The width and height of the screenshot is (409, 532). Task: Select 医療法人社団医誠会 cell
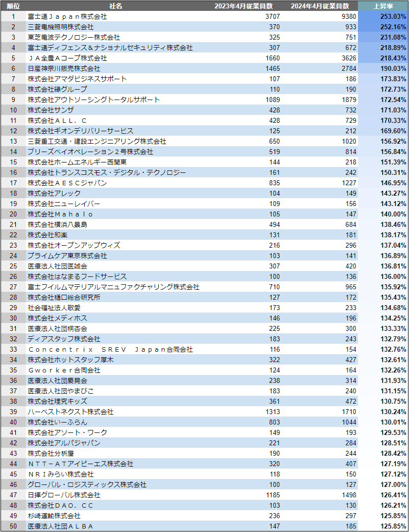pos(58,266)
